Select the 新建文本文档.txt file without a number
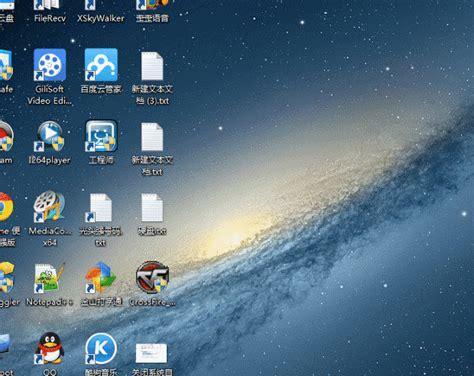This screenshot has height=376, width=474. (152, 149)
